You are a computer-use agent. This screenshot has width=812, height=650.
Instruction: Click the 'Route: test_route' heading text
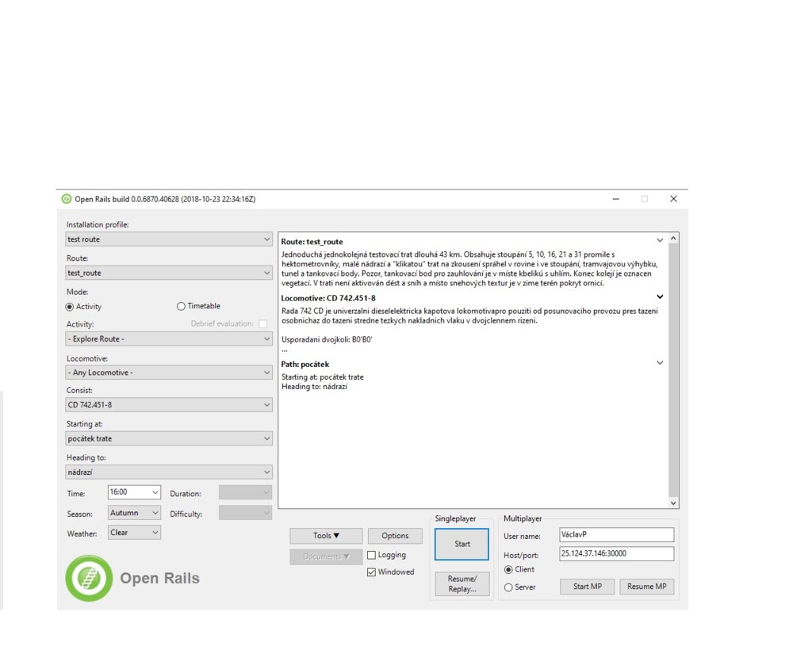click(x=312, y=242)
